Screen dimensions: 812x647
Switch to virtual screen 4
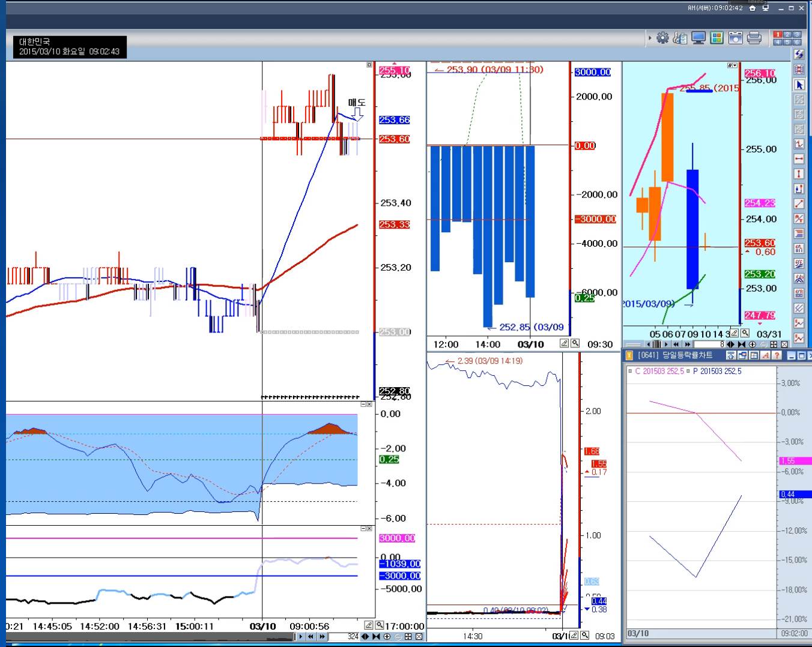pyautogui.click(x=778, y=42)
